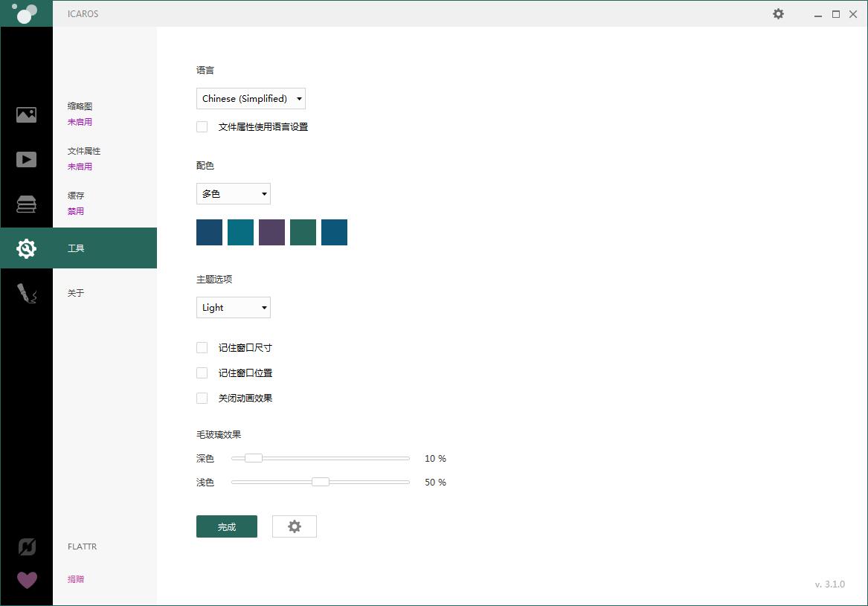Select the tools gear-wrench sidebar icon
Image resolution: width=868 pixels, height=606 pixels.
pos(26,248)
